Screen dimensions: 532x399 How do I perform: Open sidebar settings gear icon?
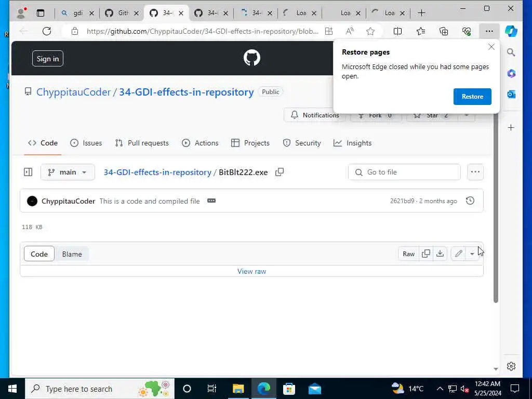(x=511, y=366)
